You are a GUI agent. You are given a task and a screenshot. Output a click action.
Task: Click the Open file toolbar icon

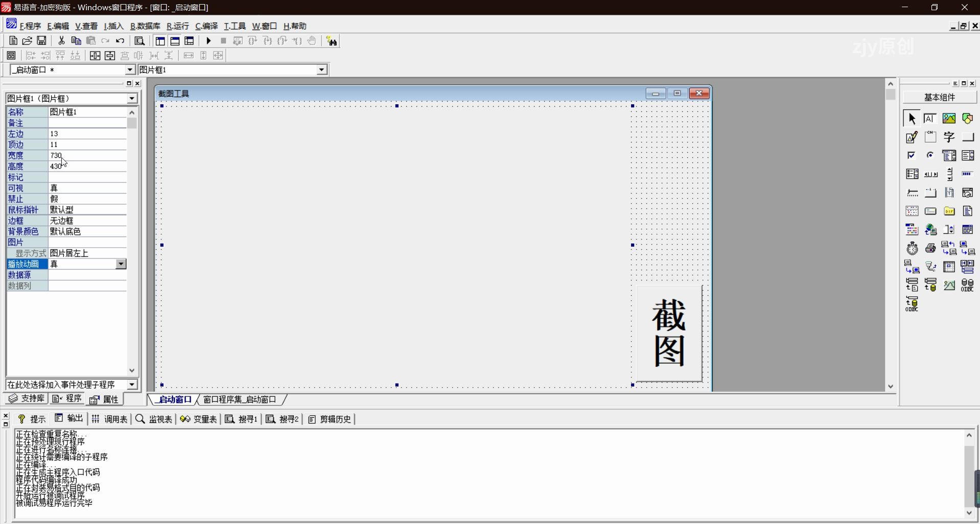[x=28, y=41]
